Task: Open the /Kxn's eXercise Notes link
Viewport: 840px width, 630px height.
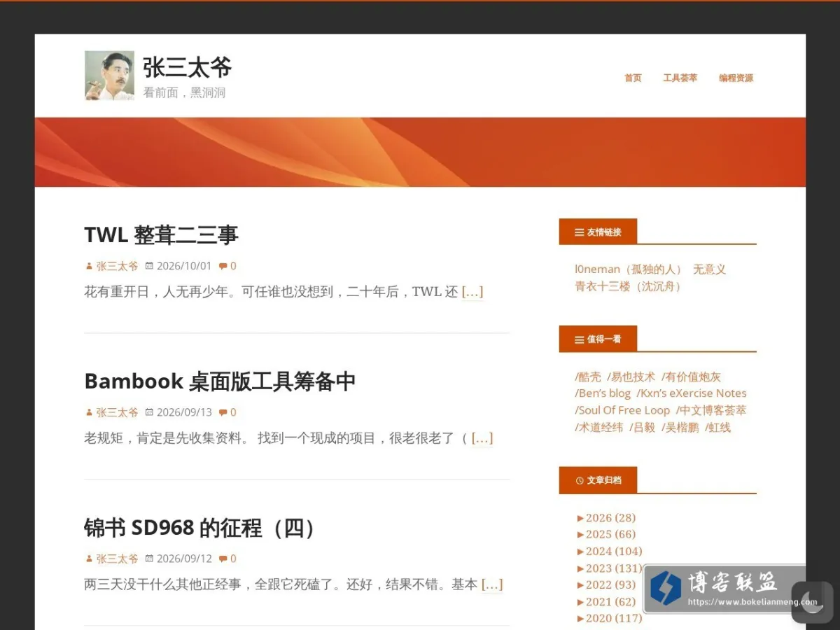Action: (692, 393)
